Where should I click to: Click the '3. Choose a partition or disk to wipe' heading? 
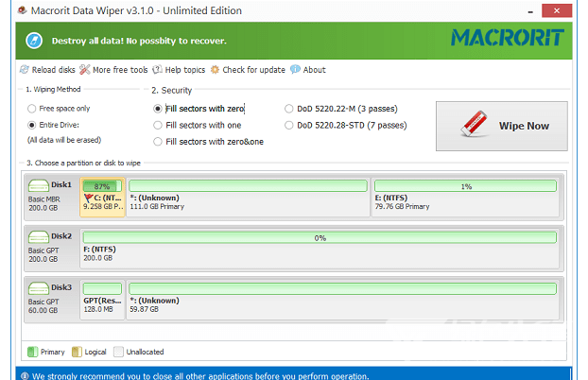[83, 163]
